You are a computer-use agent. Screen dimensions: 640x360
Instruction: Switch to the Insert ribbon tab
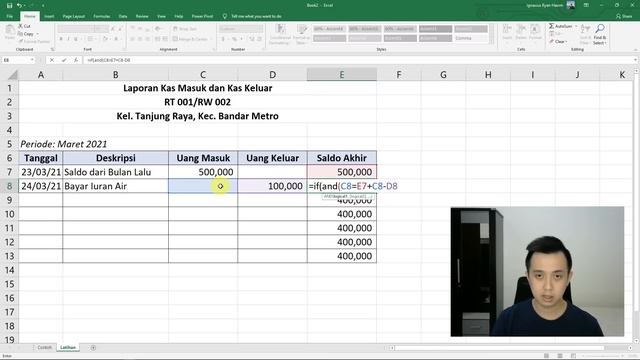point(49,16)
